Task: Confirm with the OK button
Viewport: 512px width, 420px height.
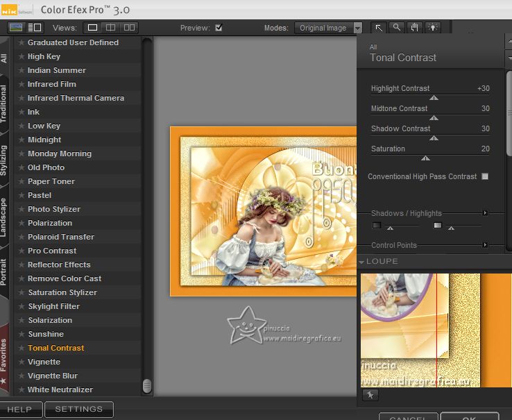Action: click(469, 417)
